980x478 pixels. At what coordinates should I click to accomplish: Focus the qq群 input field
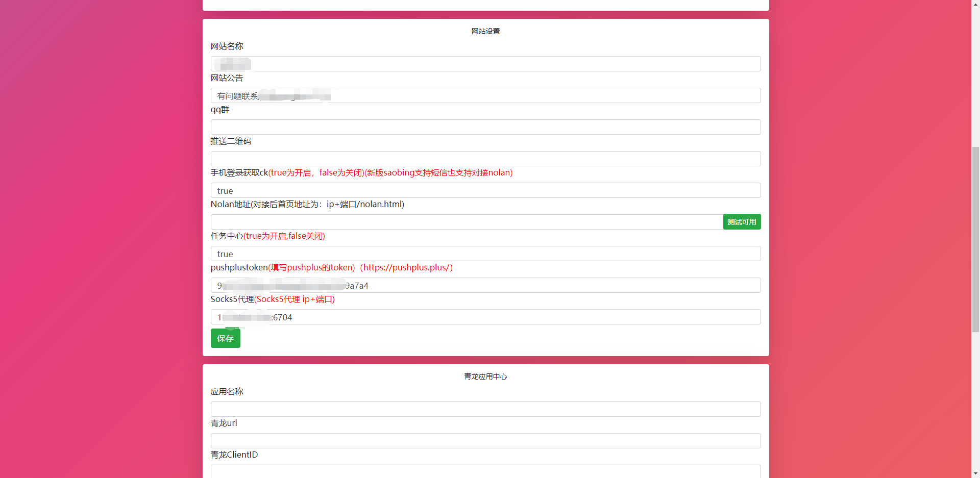tap(485, 127)
